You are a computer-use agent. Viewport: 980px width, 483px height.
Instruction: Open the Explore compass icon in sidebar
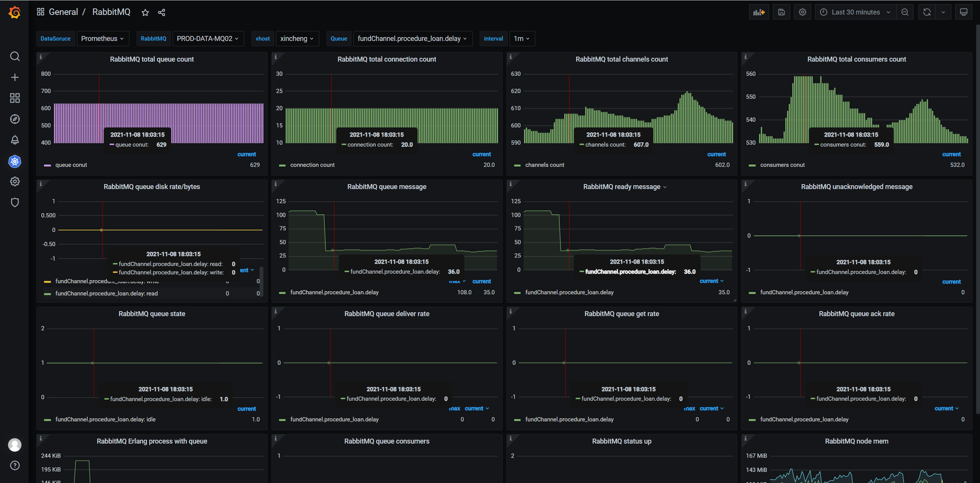coord(15,119)
